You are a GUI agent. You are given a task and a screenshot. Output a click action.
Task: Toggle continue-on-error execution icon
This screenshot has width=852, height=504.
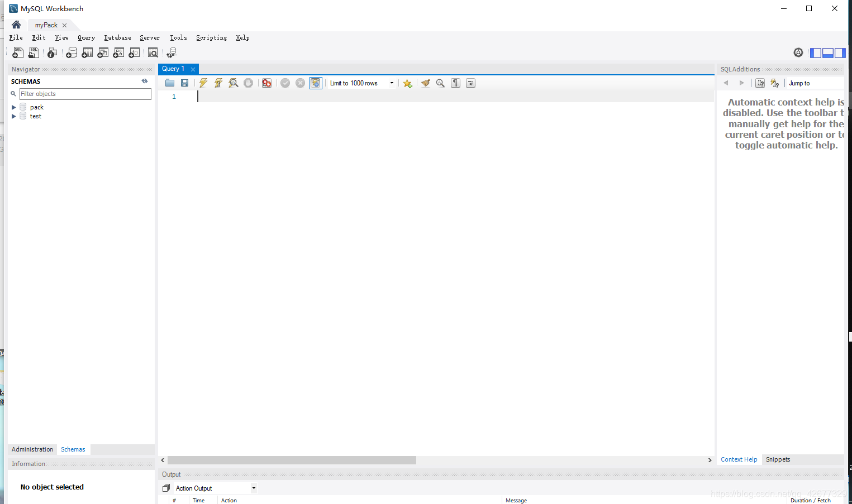pos(267,83)
